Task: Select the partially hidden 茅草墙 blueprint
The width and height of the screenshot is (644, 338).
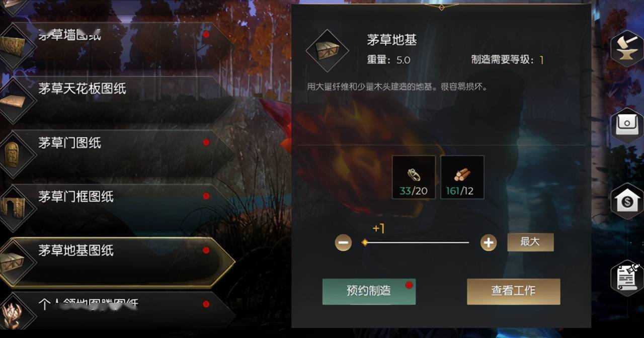Action: tap(116, 45)
